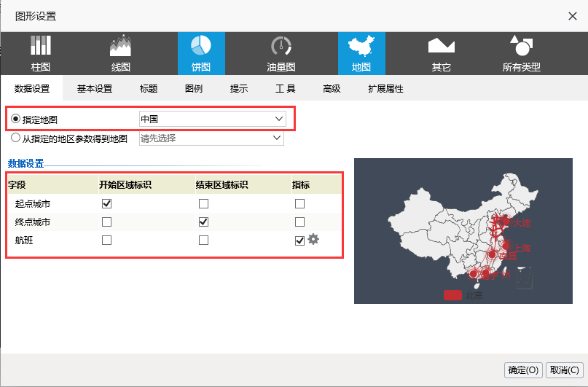Click the 指标 column header
The width and height of the screenshot is (588, 387).
tap(316, 185)
